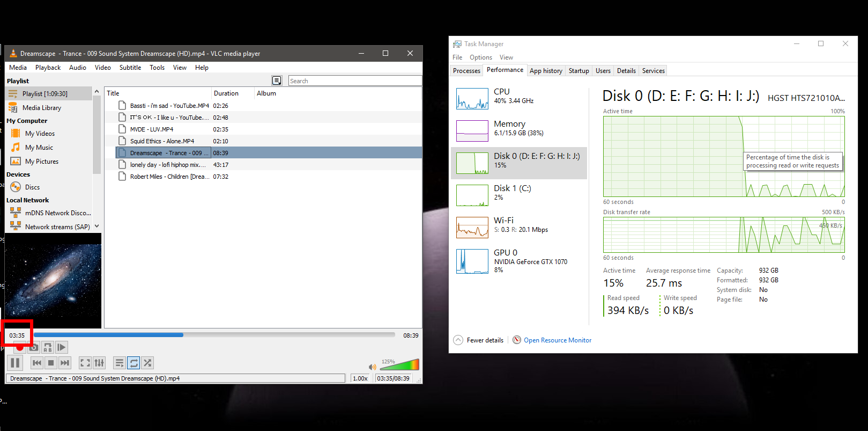Image resolution: width=868 pixels, height=431 pixels.
Task: Toggle loop mode button
Action: point(133,363)
